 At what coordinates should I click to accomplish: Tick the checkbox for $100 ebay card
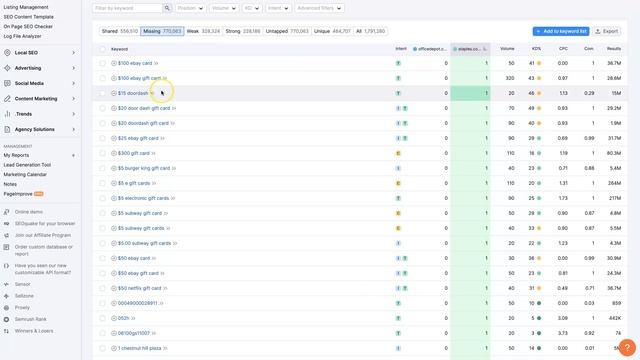(x=102, y=63)
